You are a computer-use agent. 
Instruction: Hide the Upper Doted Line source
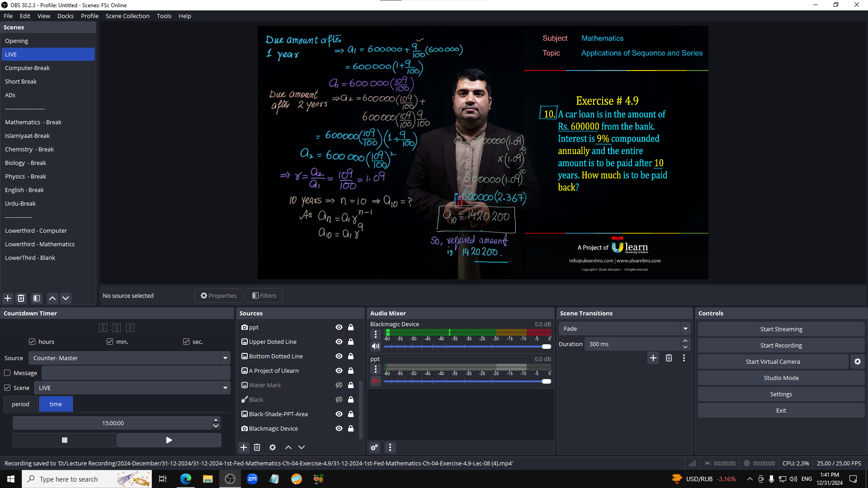tap(339, 342)
